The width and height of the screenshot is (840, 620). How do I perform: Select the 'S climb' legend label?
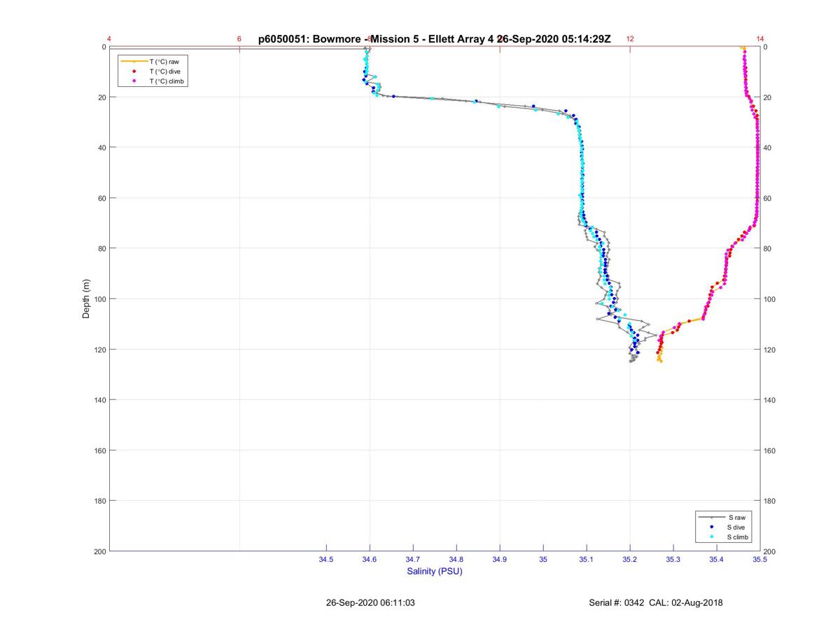click(738, 537)
